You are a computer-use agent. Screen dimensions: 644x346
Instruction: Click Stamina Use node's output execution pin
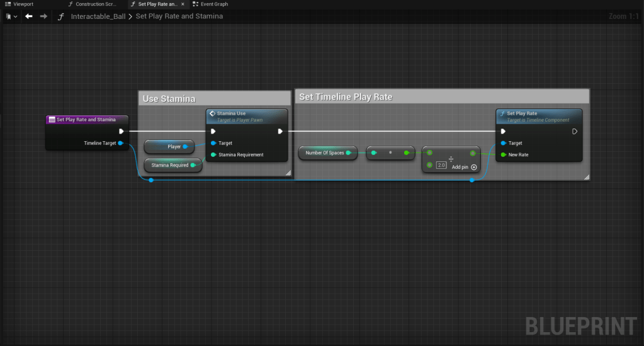pos(280,132)
